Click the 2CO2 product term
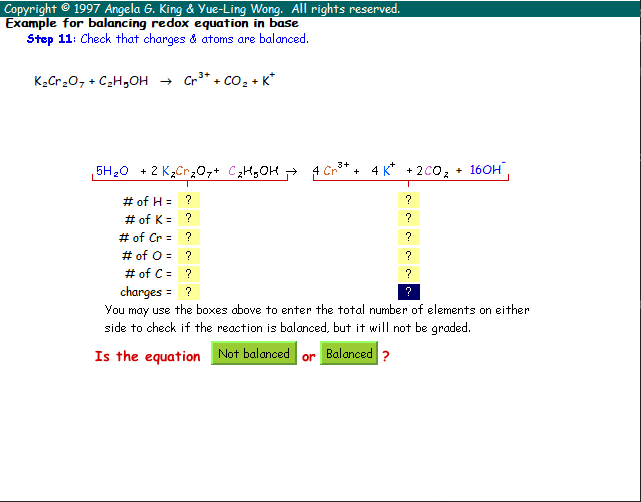 432,171
